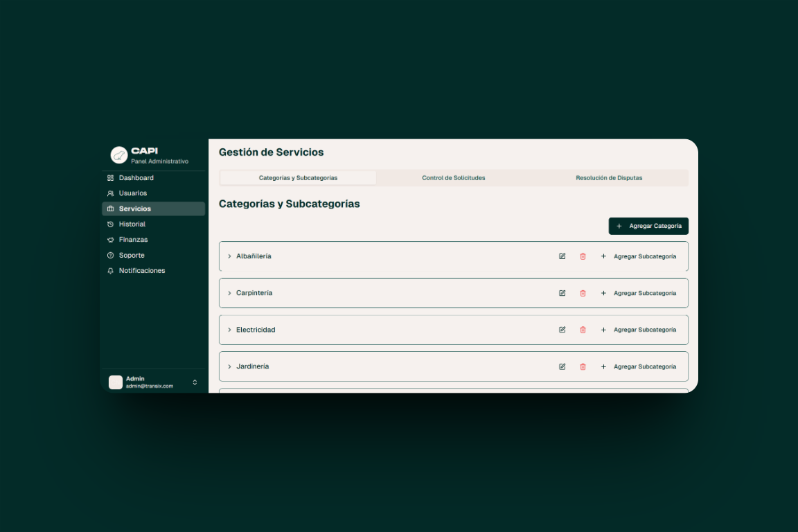Open Notificaciones in the sidebar

point(153,271)
